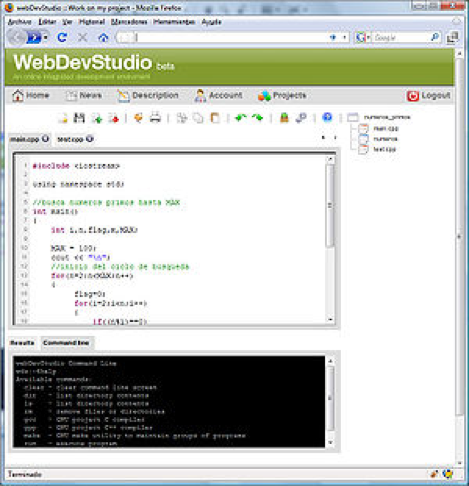Viewport: 469px width, 486px height.
Task: Click the tab scroll right small arrow
Action: (x=335, y=138)
